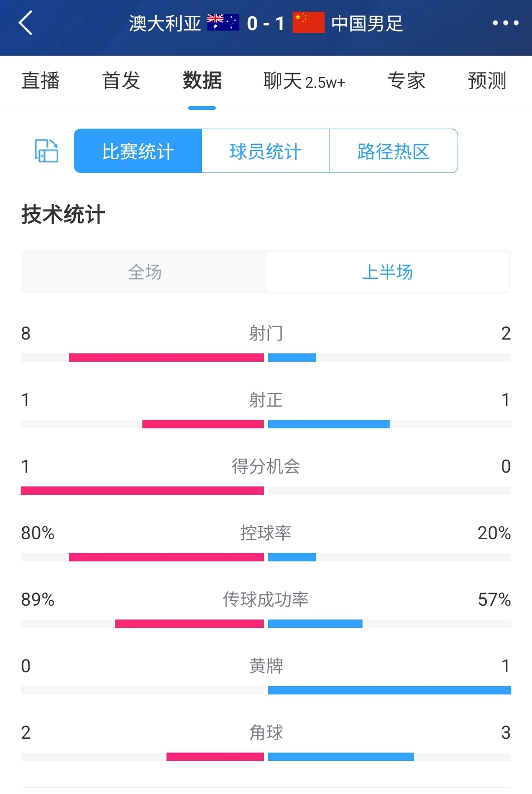Tap the 中国男足 team name

[x=367, y=23]
